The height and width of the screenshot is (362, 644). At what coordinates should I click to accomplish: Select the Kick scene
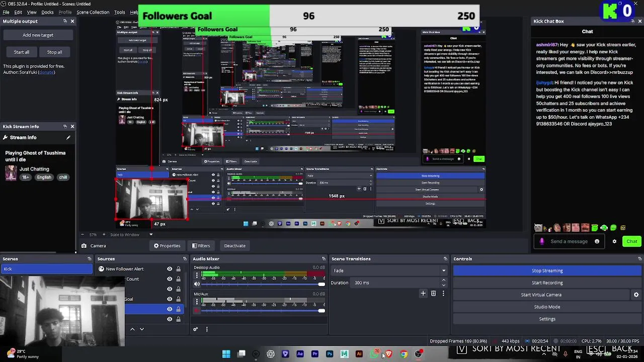(46, 269)
